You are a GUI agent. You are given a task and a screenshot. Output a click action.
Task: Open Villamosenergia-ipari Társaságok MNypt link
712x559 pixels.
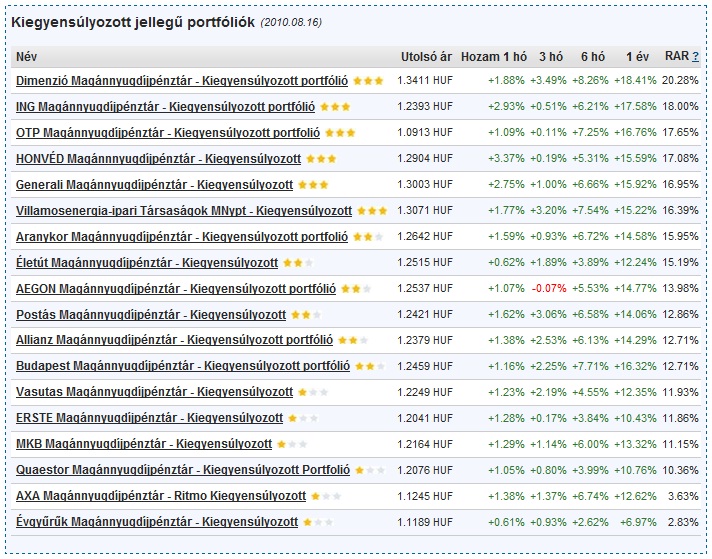184,211
